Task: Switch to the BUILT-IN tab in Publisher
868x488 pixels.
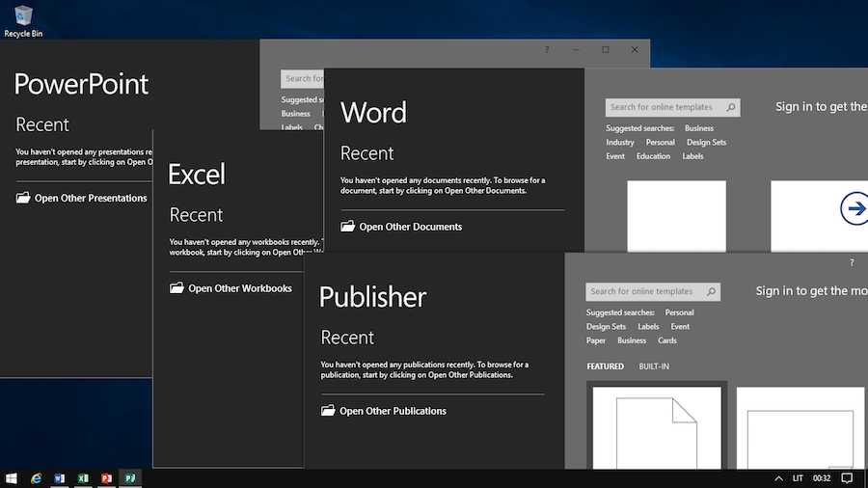Action: point(654,366)
